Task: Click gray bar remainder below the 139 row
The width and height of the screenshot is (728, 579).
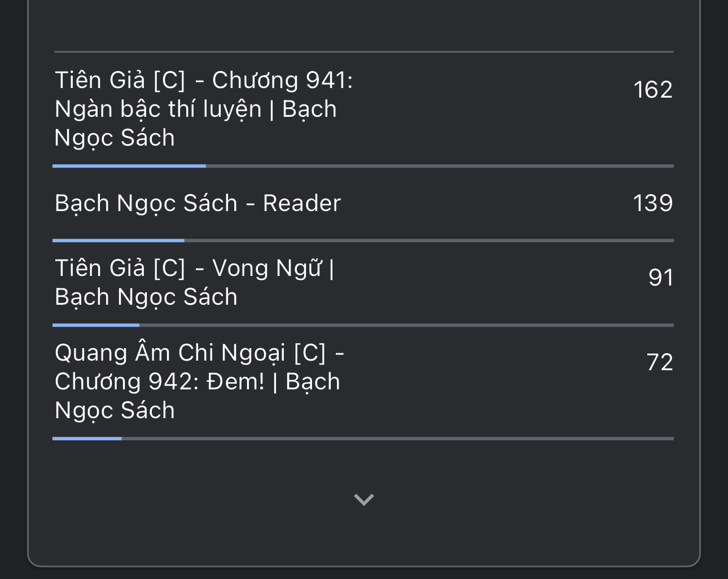Action: 429,240
